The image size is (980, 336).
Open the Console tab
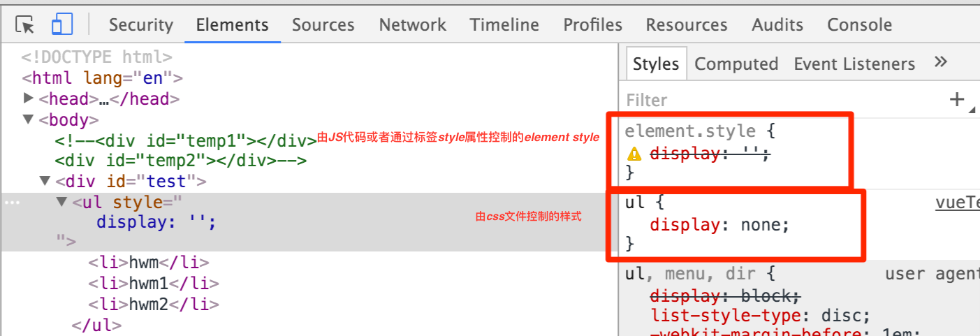coord(859,25)
